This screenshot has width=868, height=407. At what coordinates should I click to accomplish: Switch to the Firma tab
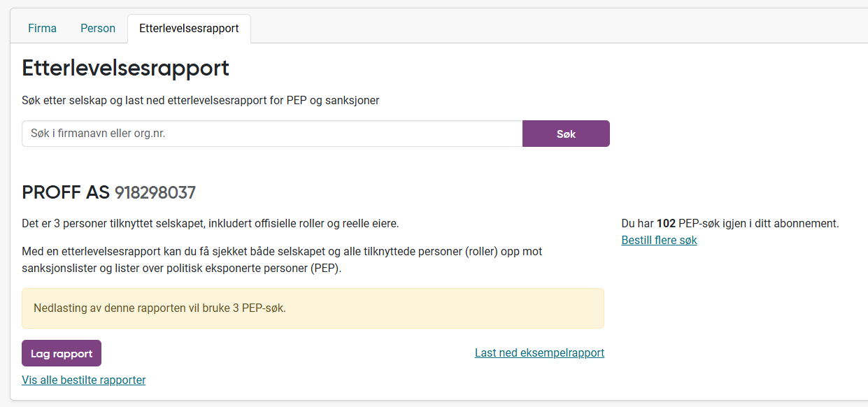click(42, 29)
